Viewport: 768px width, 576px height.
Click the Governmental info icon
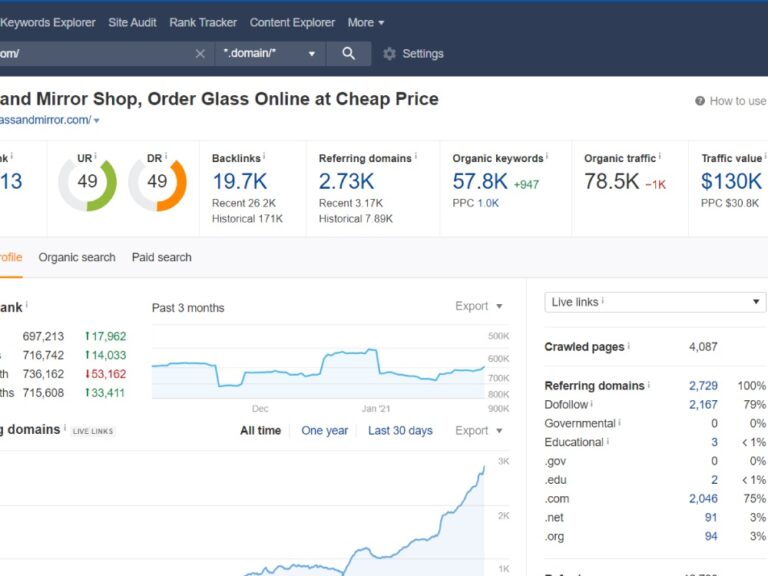620,422
